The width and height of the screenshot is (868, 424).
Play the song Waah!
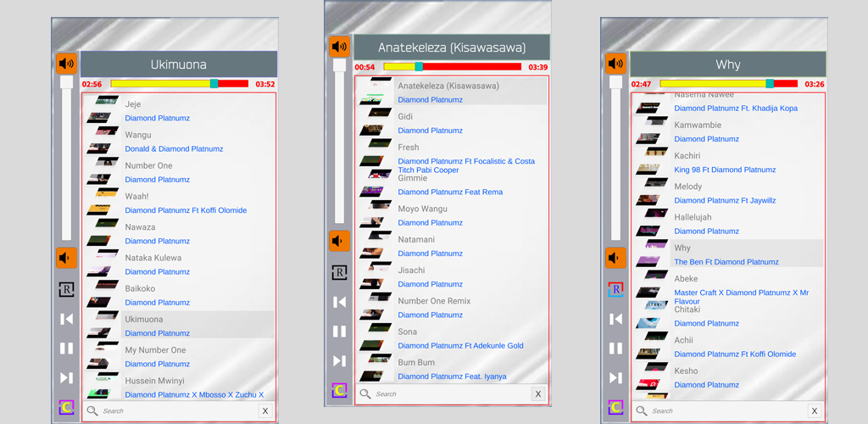pyautogui.click(x=178, y=203)
